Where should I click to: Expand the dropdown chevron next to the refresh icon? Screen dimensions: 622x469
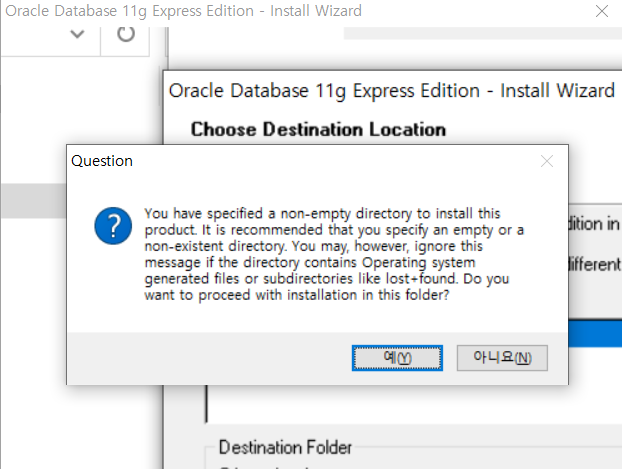[x=77, y=34]
